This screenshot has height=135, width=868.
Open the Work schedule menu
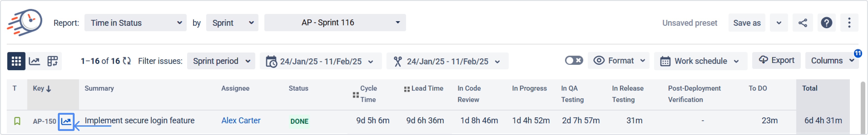(700, 61)
